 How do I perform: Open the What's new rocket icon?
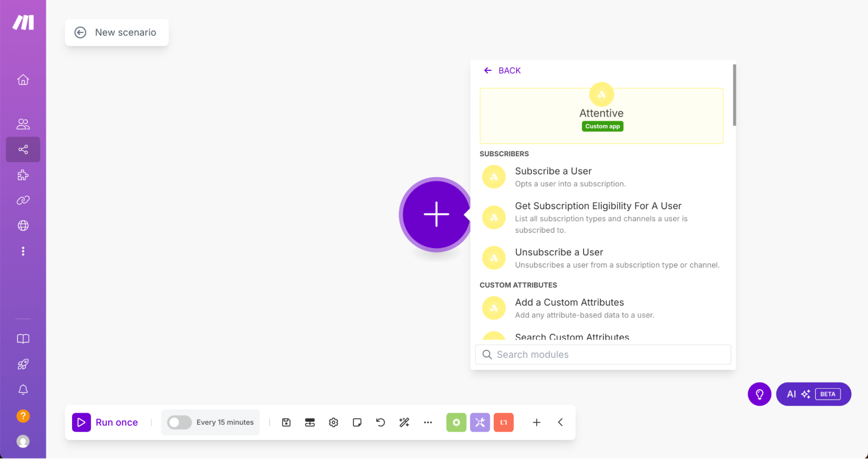click(x=23, y=364)
